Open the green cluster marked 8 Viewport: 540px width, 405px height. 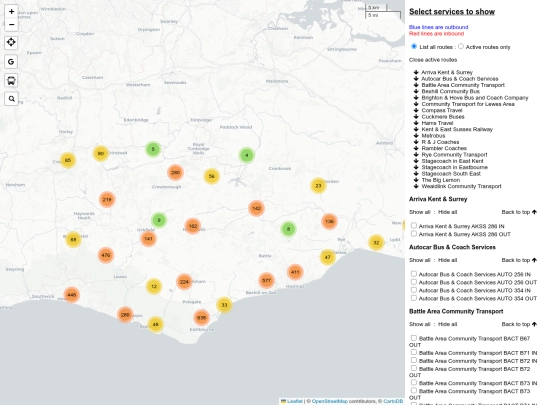(289, 229)
